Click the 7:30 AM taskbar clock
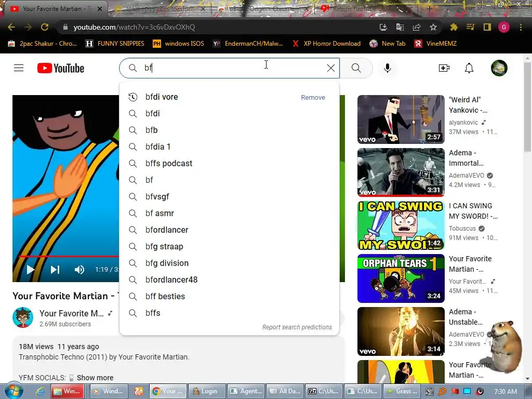The width and height of the screenshot is (532, 399). pos(506,391)
